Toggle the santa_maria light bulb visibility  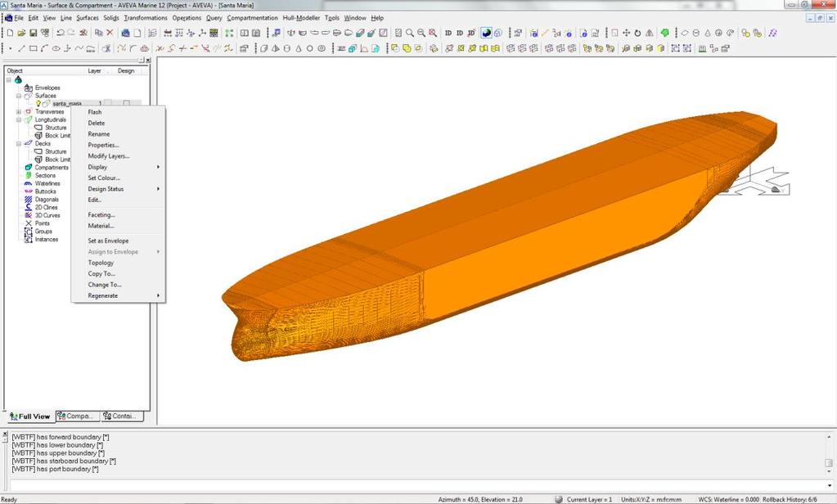pos(38,104)
